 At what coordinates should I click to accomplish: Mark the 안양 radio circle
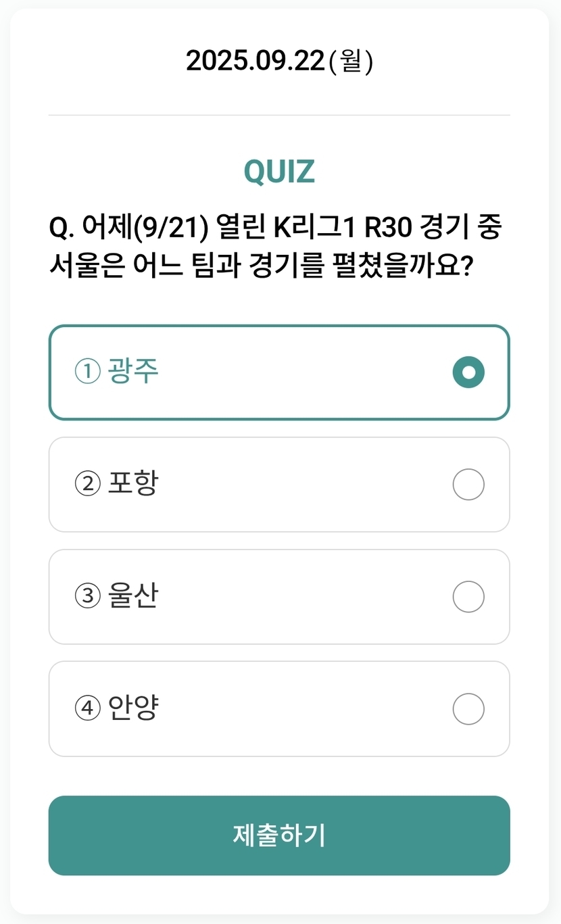tap(468, 709)
